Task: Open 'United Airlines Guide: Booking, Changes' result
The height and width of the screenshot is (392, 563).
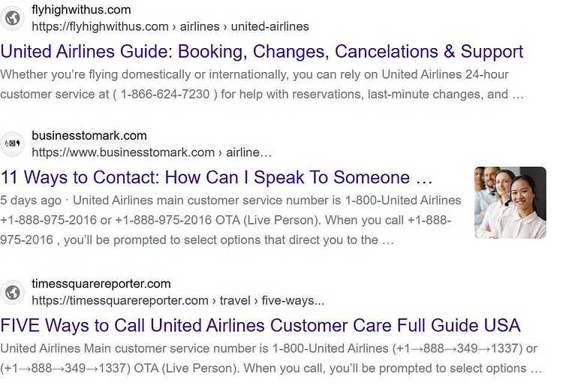Action: pyautogui.click(x=262, y=51)
